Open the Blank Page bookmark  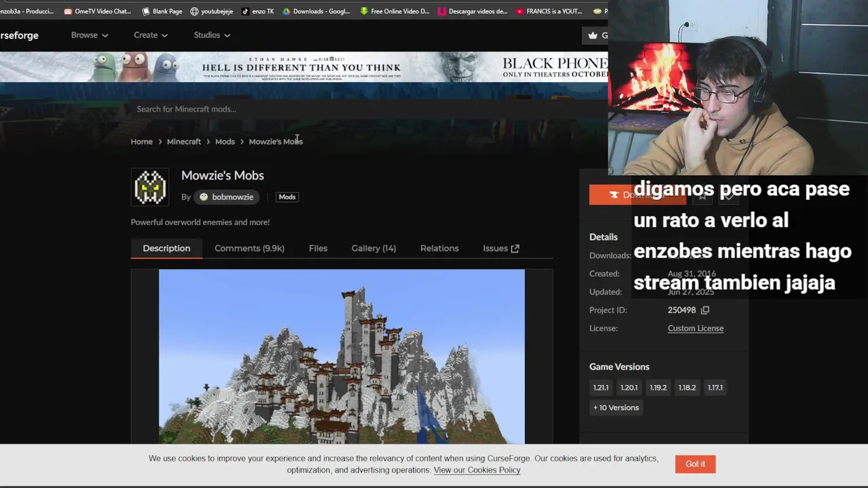click(x=161, y=11)
